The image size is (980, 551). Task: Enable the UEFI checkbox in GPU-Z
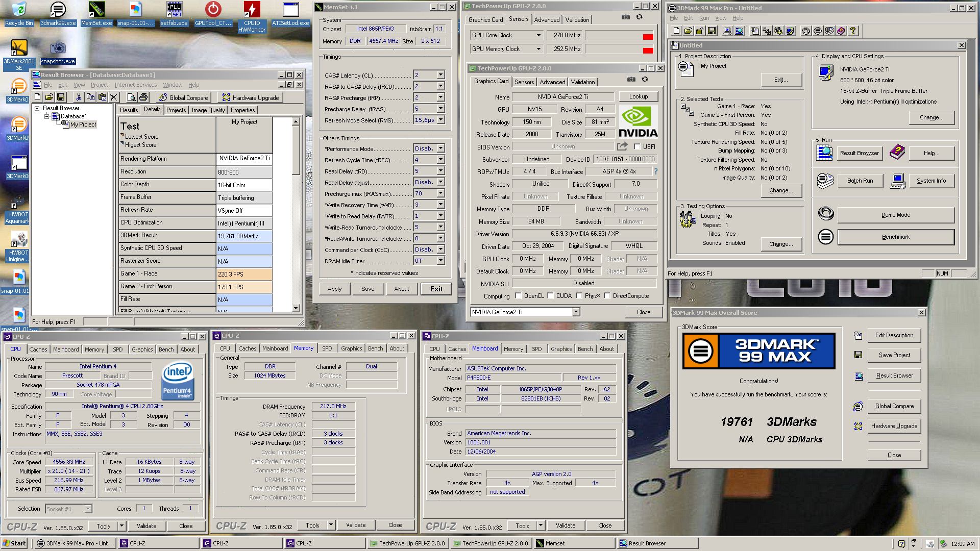point(637,147)
